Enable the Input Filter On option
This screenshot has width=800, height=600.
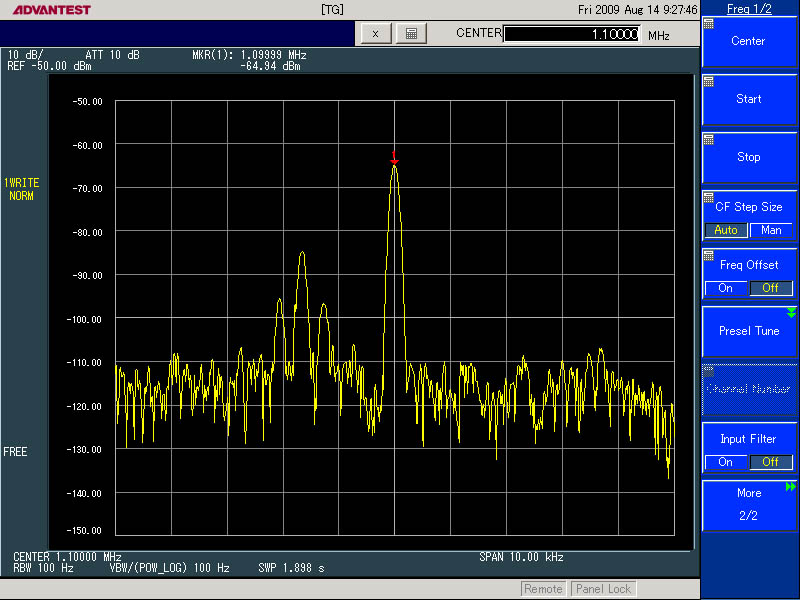click(x=726, y=462)
